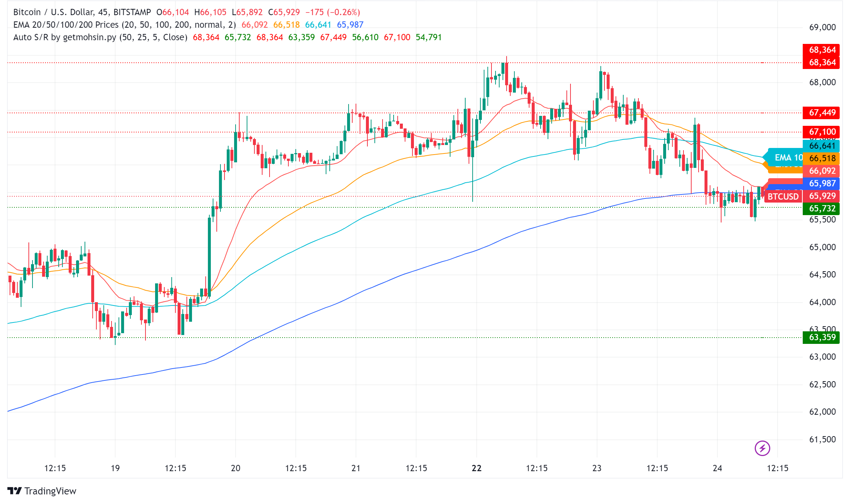Viewport: 850px width, 504px height.
Task: Click the date label 21 on time axis
Action: tap(356, 468)
